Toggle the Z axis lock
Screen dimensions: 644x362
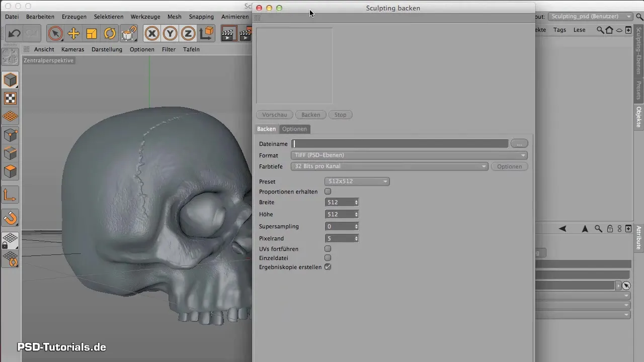[x=189, y=34]
